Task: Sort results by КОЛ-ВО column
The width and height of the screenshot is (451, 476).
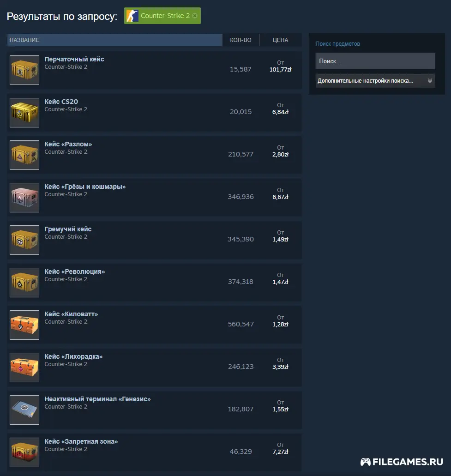Action: (241, 40)
